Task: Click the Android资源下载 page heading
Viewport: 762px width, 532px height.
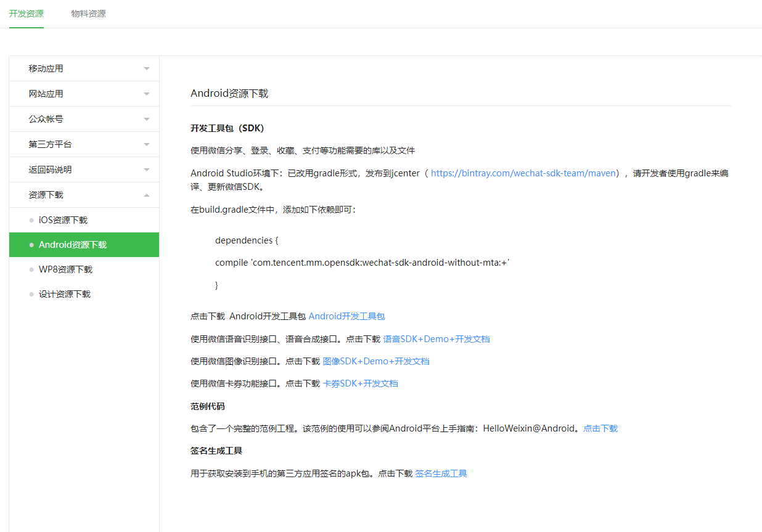Action: pos(229,94)
